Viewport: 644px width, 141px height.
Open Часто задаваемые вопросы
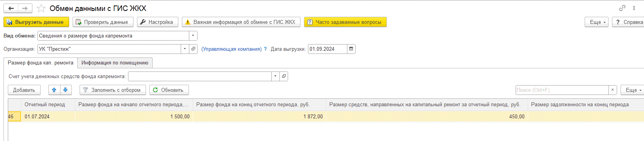click(345, 22)
